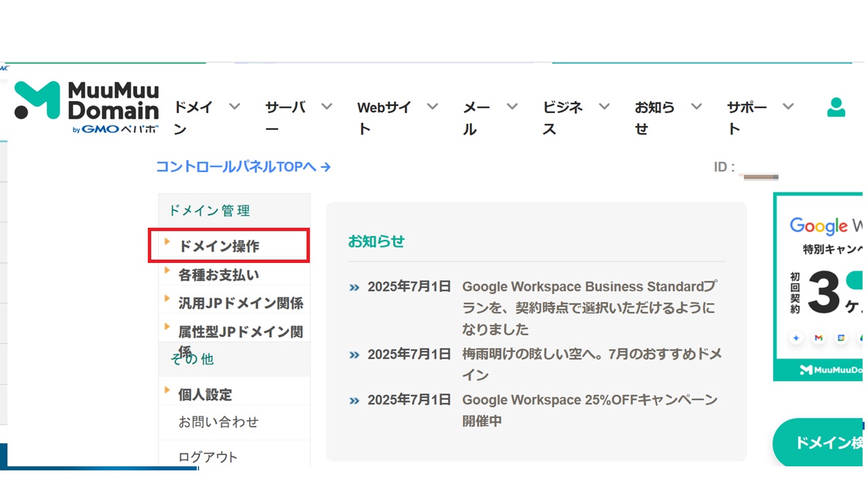Image resolution: width=868 pixels, height=488 pixels.
Task: Click the ドメイン検索 button
Action: point(819,443)
